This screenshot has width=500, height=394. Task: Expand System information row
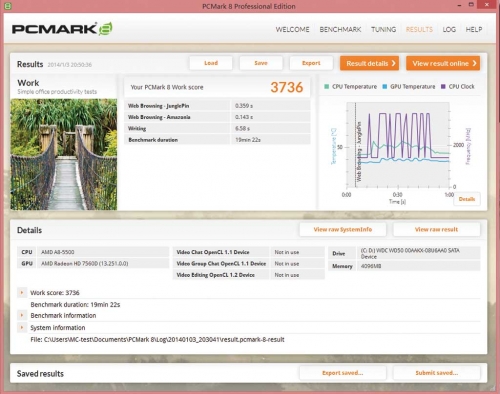22,327
